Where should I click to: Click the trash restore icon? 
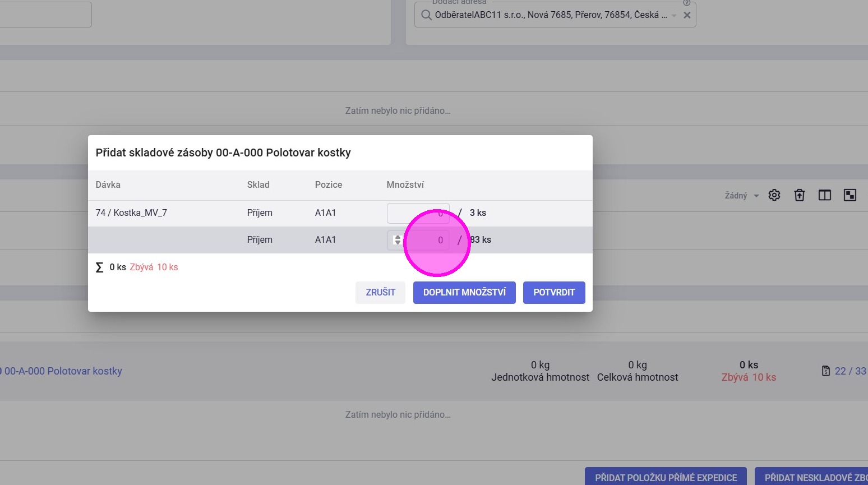[800, 195]
